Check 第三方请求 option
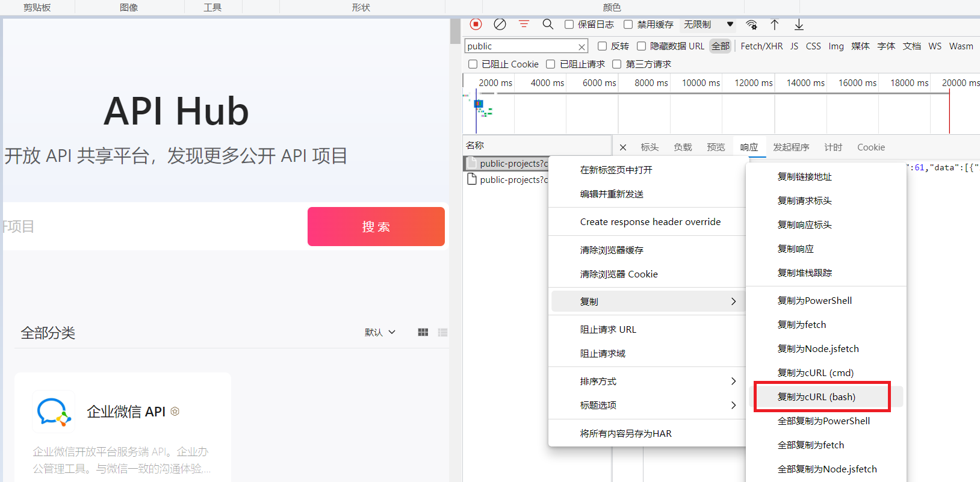 616,64
